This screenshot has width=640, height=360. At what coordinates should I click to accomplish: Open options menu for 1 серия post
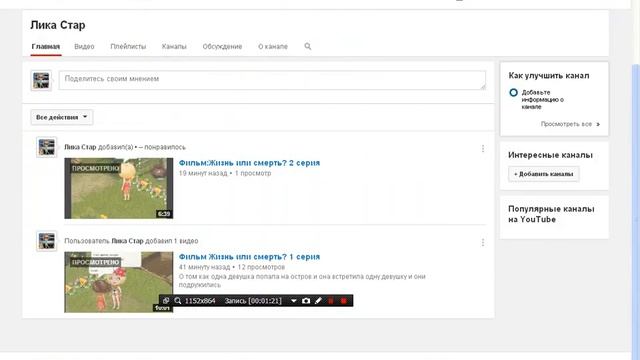coord(483,242)
